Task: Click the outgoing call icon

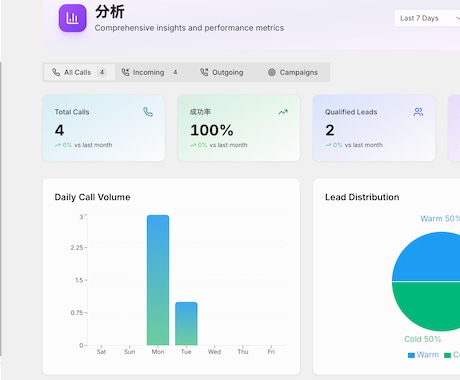Action: click(x=204, y=72)
